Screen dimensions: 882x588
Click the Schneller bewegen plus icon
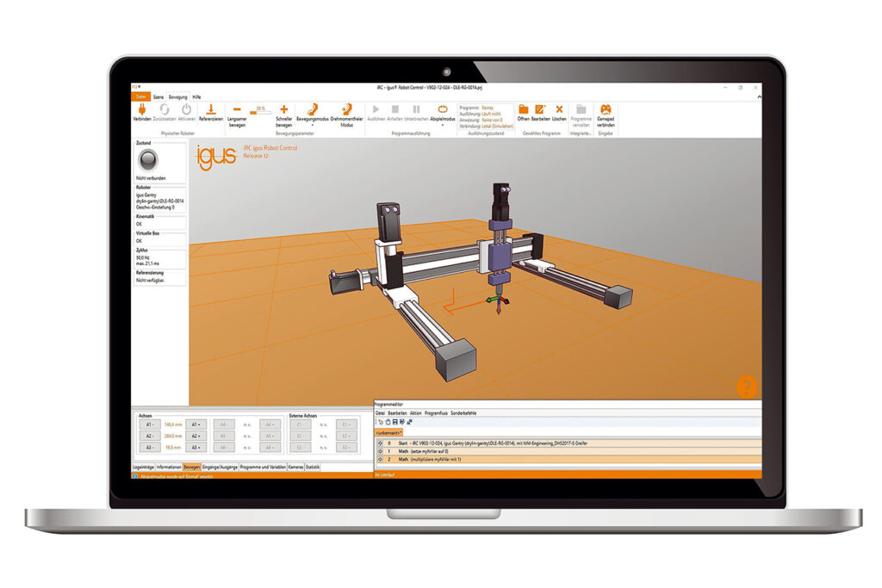click(x=284, y=109)
